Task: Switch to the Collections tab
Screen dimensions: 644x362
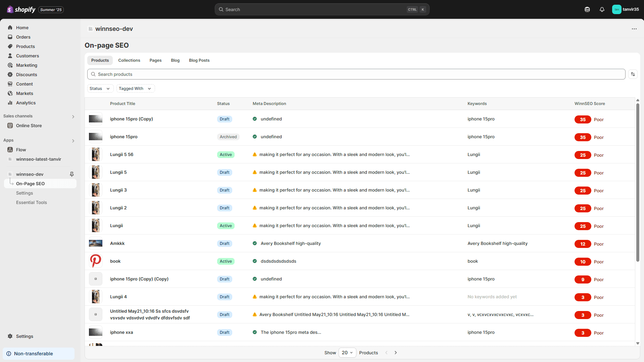Action: point(129,60)
